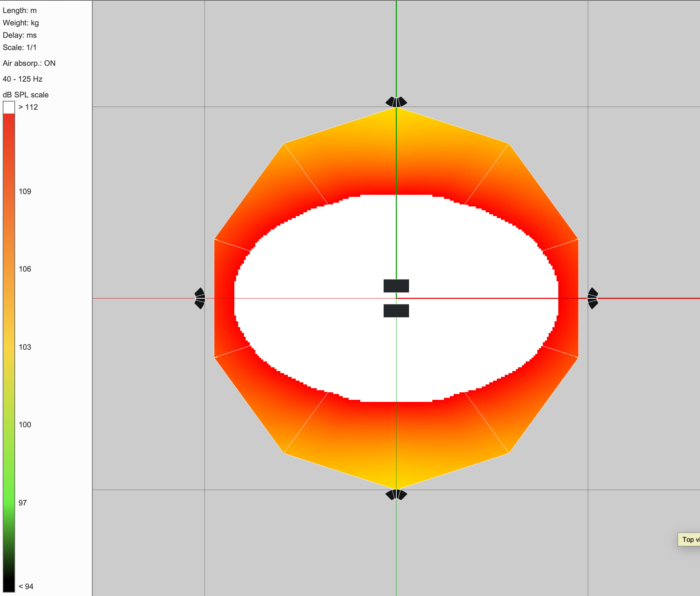Click the white '> 112' legend swatch
Screen dimensions: 700x596
(9, 107)
